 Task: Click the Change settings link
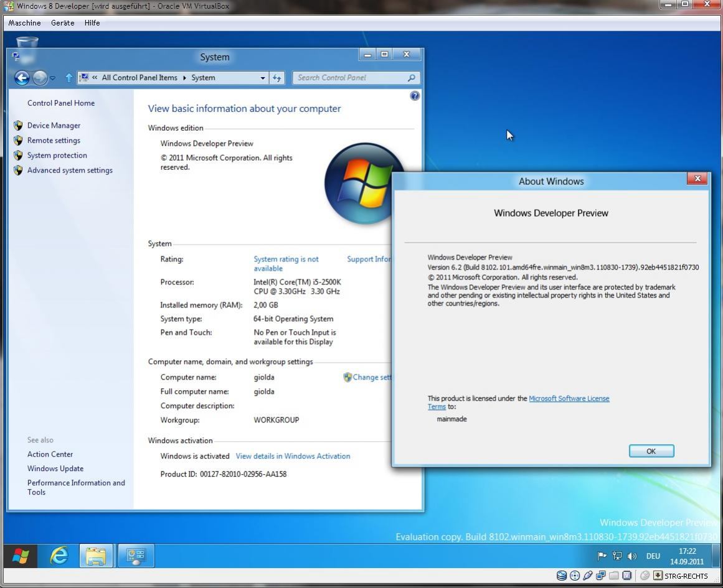pyautogui.click(x=372, y=377)
